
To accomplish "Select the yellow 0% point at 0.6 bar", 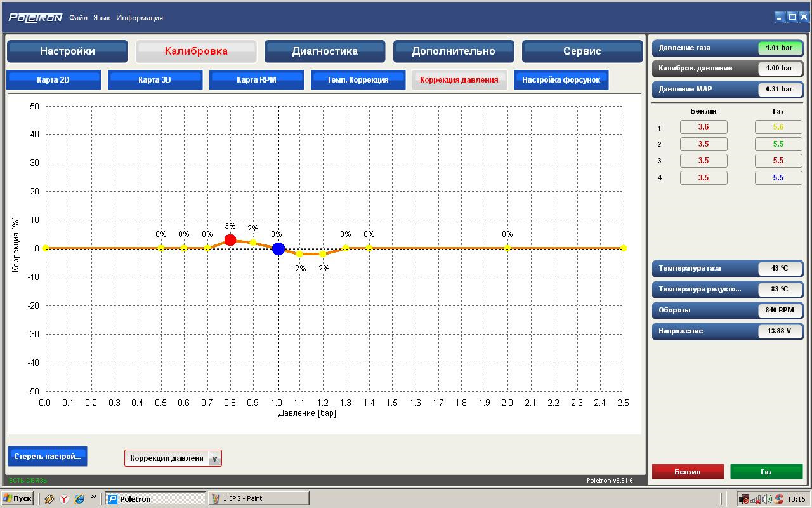I will point(184,248).
